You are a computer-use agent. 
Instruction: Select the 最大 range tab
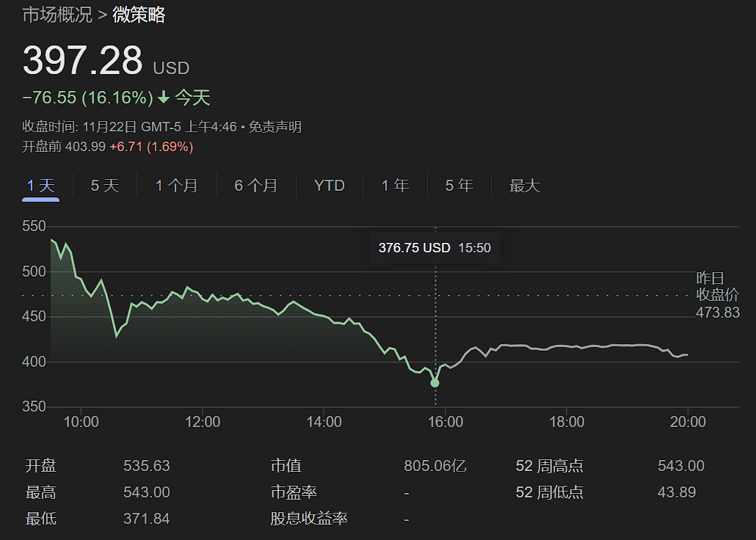point(525,185)
